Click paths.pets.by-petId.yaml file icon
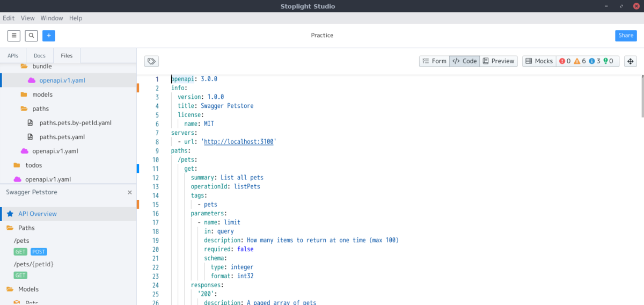The image size is (644, 305). point(30,123)
